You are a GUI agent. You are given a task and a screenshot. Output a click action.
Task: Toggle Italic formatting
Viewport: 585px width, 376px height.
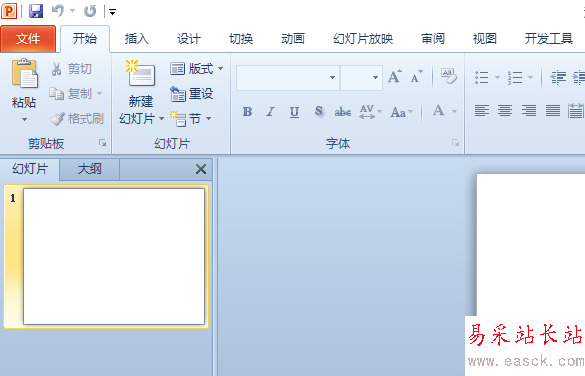(x=270, y=112)
